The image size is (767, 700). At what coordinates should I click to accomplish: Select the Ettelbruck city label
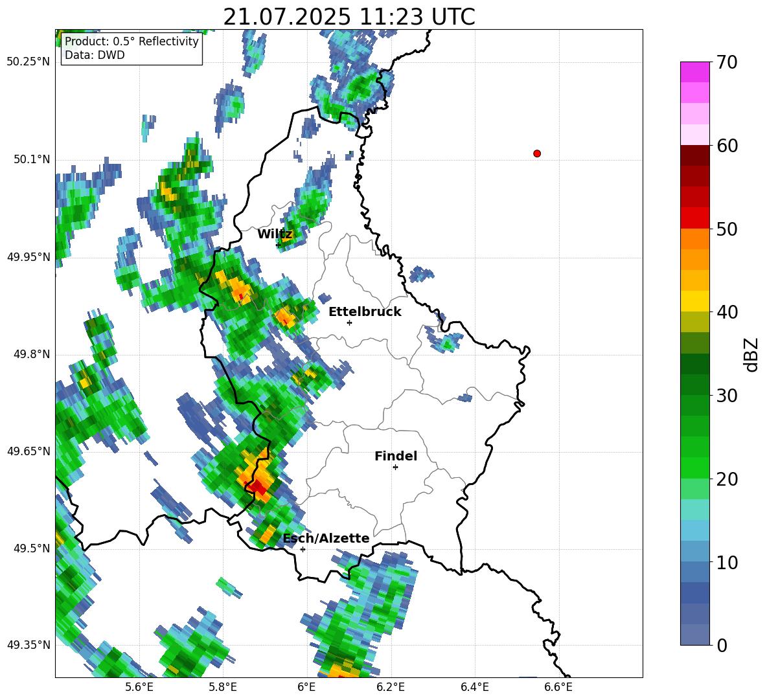(x=365, y=312)
